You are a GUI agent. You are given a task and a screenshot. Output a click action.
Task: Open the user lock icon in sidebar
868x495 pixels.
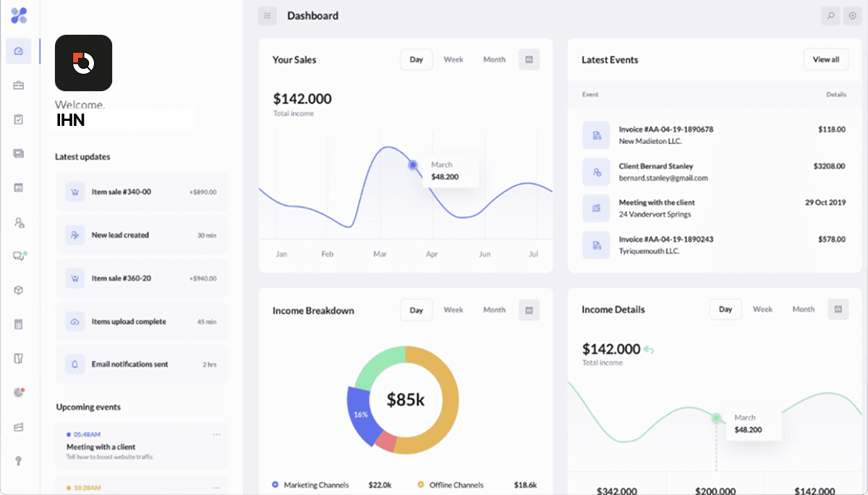click(19, 222)
